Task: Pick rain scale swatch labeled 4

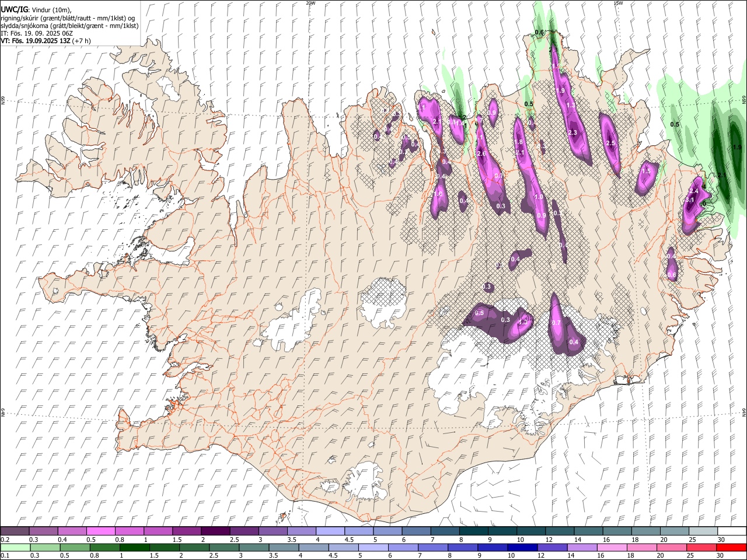Action: [313, 547]
